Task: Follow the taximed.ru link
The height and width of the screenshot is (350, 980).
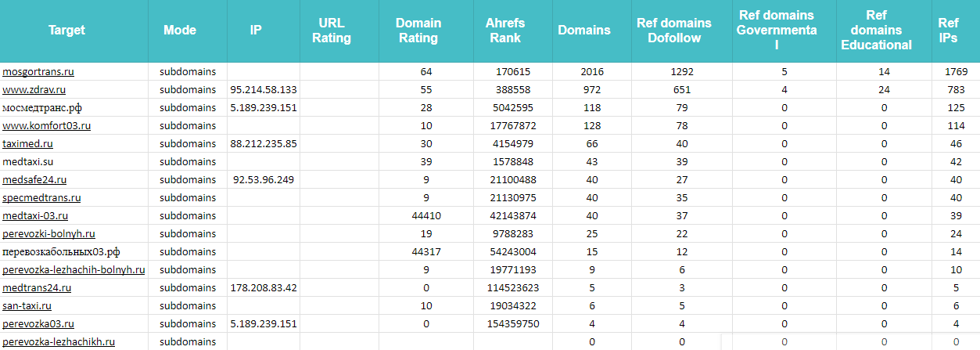Action: point(28,144)
